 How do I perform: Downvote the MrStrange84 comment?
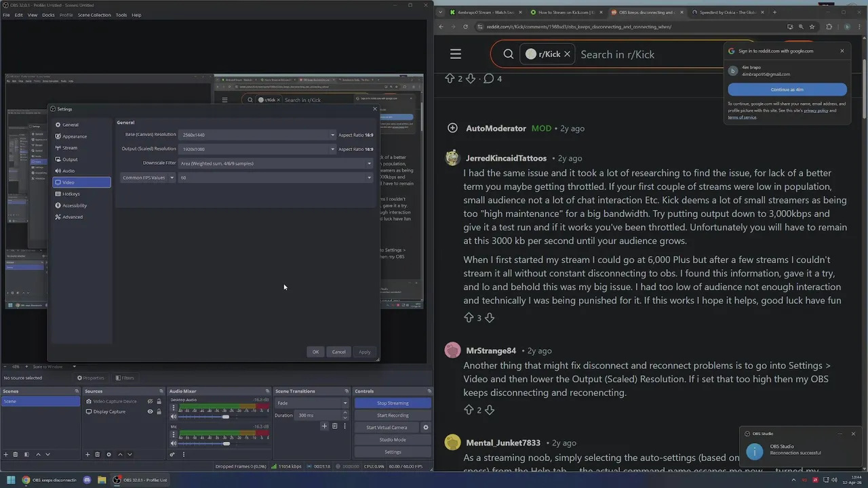click(x=490, y=410)
